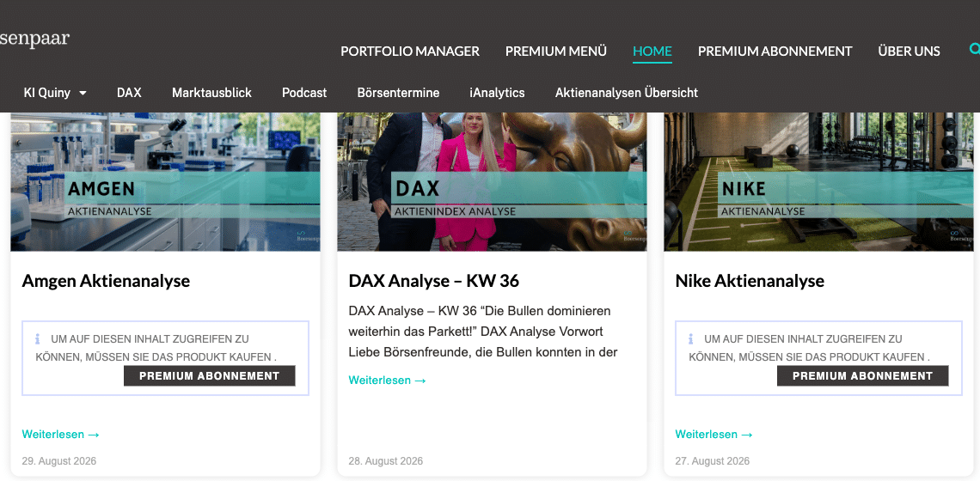Click Weiterlesen under DAX Analyse

(x=388, y=381)
